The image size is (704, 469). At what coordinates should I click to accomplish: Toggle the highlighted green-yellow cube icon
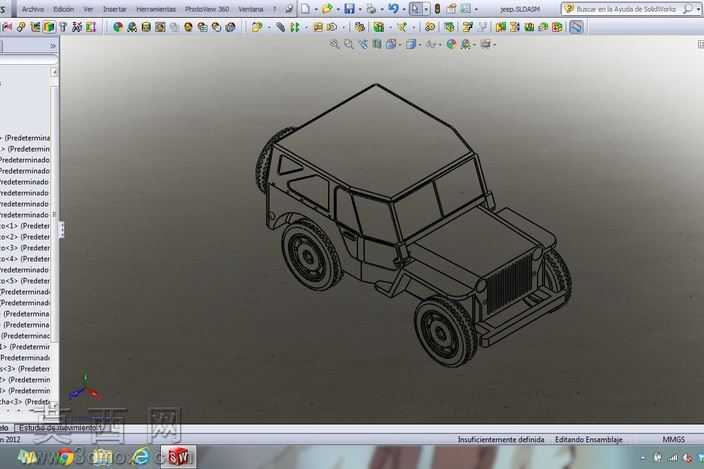(49, 27)
